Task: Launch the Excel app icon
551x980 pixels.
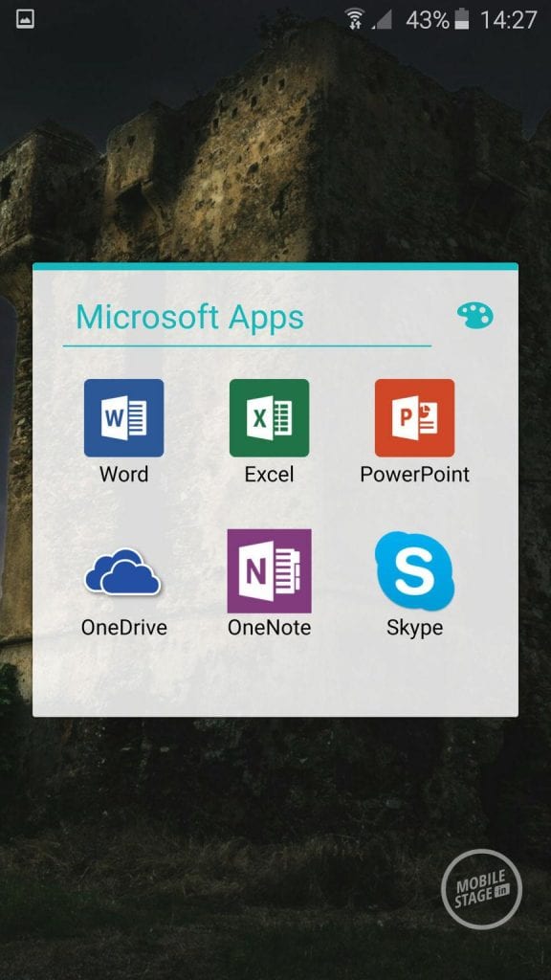Action: pos(269,417)
